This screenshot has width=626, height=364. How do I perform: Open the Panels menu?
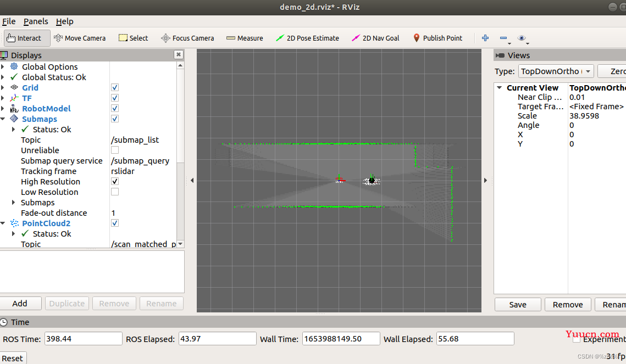coord(36,21)
